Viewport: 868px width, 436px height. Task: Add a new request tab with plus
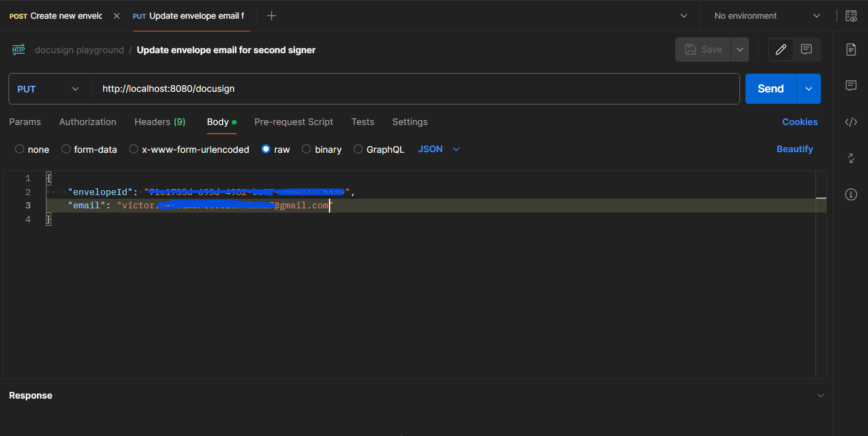(x=272, y=16)
